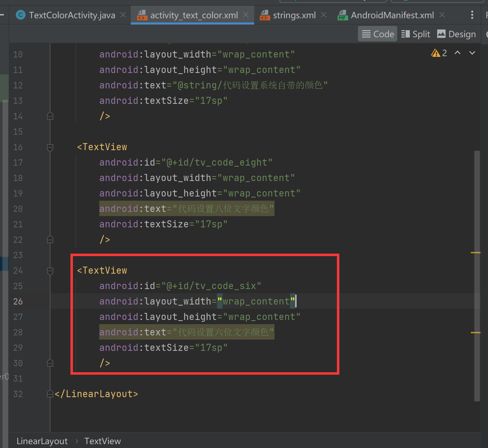Image resolution: width=488 pixels, height=448 pixels.
Task: Click highlighted text attribute on line 20
Action: point(187,209)
